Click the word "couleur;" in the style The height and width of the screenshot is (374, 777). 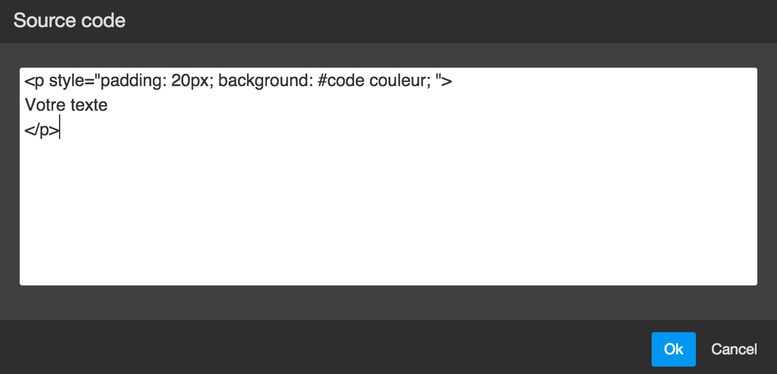[x=400, y=81]
